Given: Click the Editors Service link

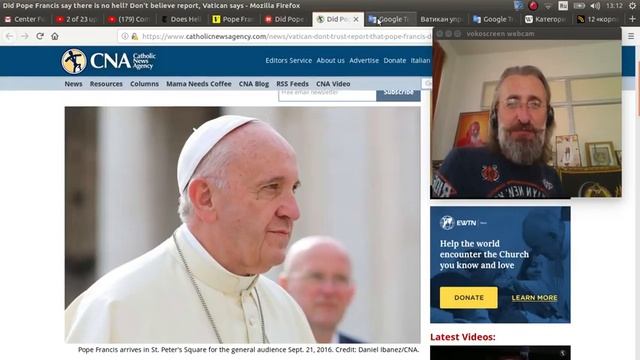Looking at the screenshot, I should point(289,60).
